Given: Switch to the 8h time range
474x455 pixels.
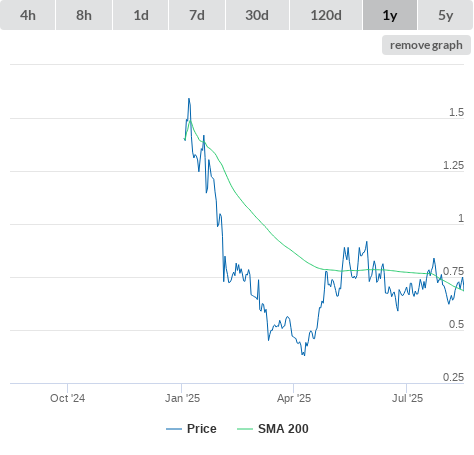Looking at the screenshot, I should (84, 15).
